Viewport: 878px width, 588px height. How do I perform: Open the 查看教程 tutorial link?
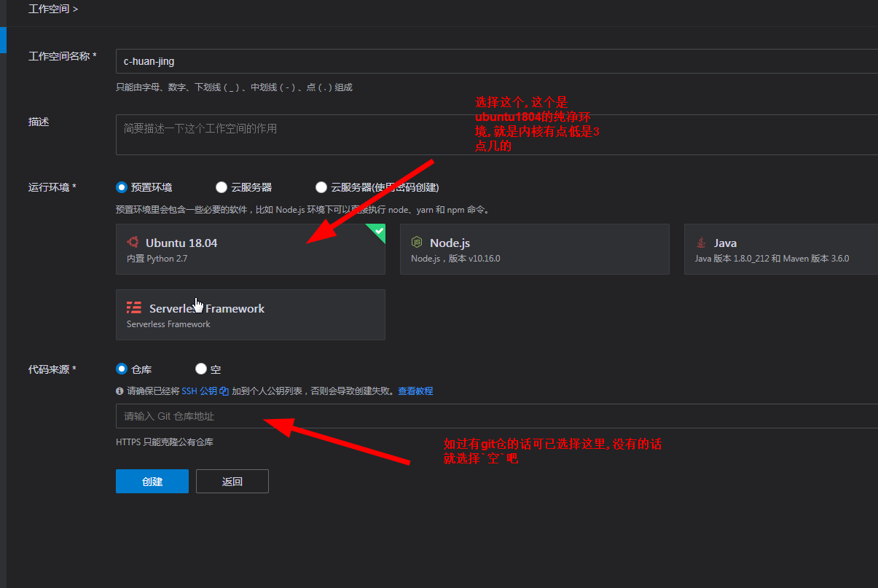(415, 391)
